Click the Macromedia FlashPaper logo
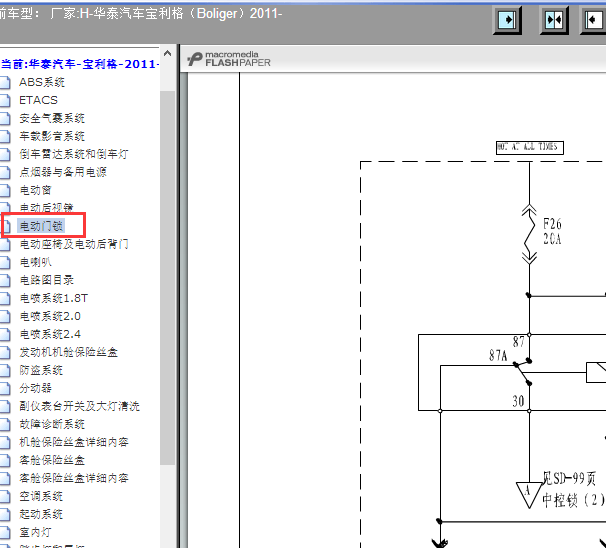 click(229, 59)
